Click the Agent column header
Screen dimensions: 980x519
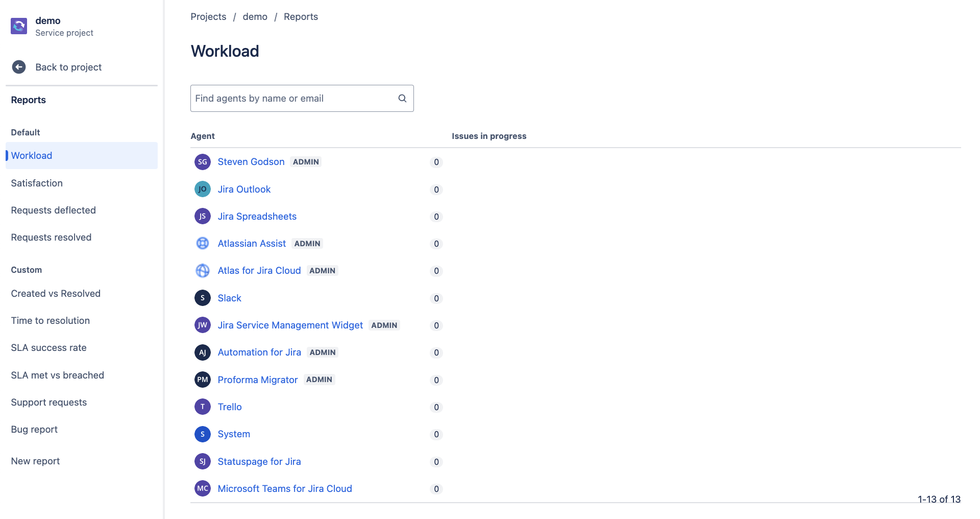coord(203,136)
